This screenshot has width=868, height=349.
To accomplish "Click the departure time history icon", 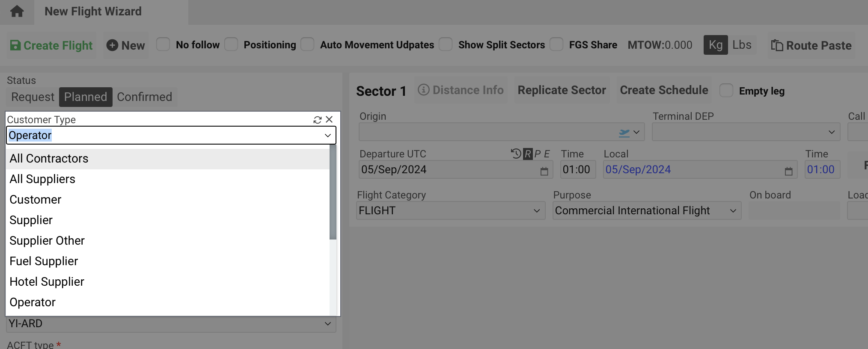I will 516,154.
